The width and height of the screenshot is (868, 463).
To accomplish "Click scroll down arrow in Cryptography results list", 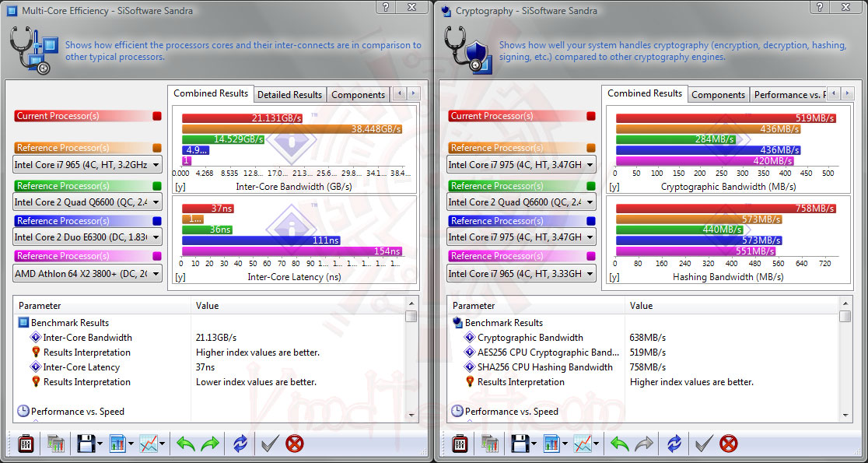I will tap(845, 414).
